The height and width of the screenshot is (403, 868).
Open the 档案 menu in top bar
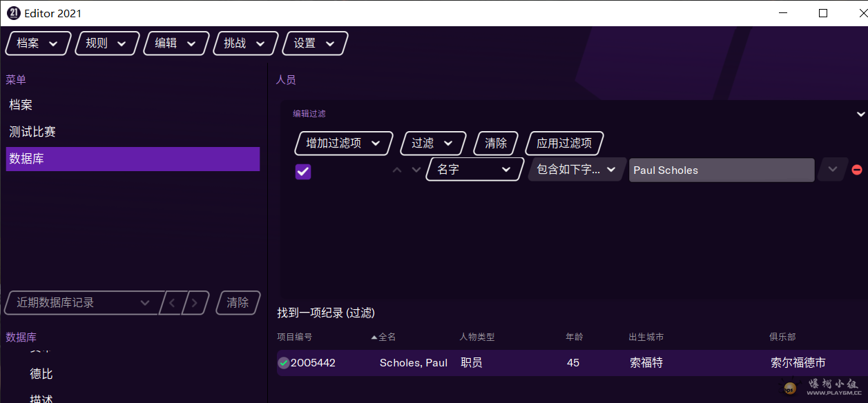click(38, 43)
